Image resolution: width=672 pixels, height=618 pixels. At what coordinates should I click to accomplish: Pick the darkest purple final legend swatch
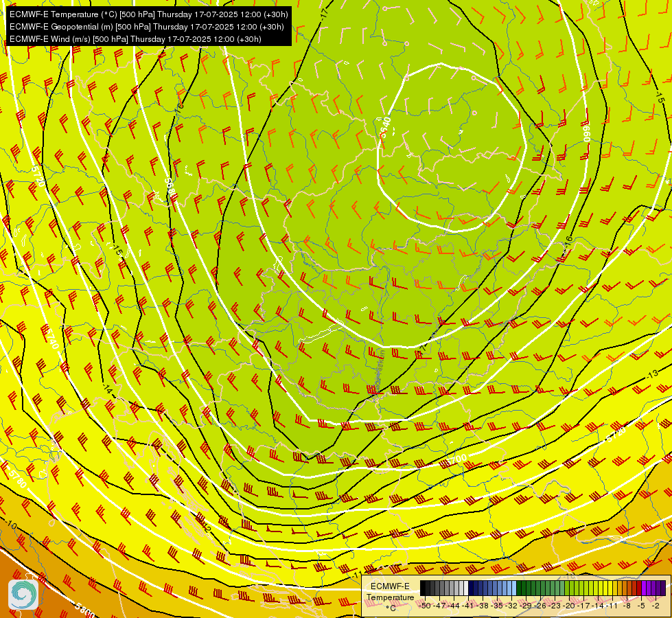tap(664, 588)
